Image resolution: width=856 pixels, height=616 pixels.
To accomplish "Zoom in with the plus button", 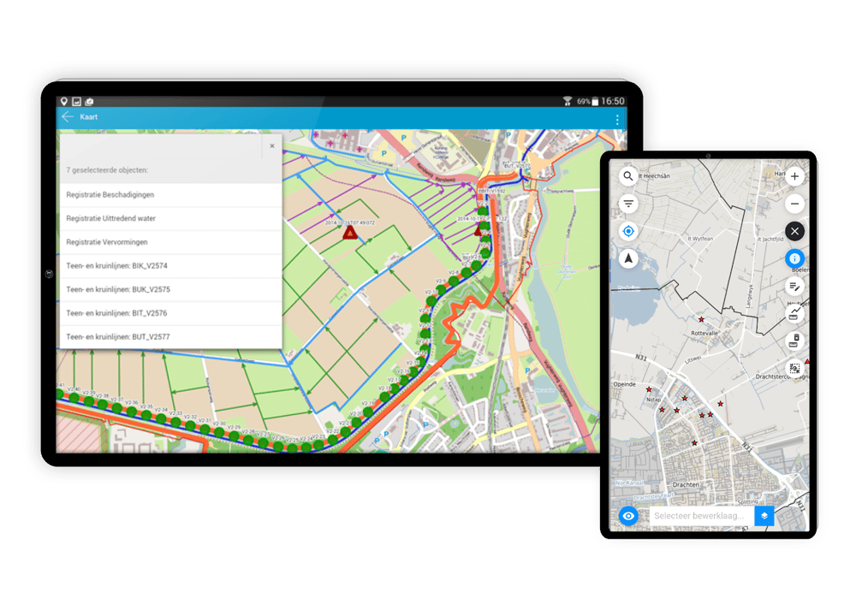I will 795,176.
